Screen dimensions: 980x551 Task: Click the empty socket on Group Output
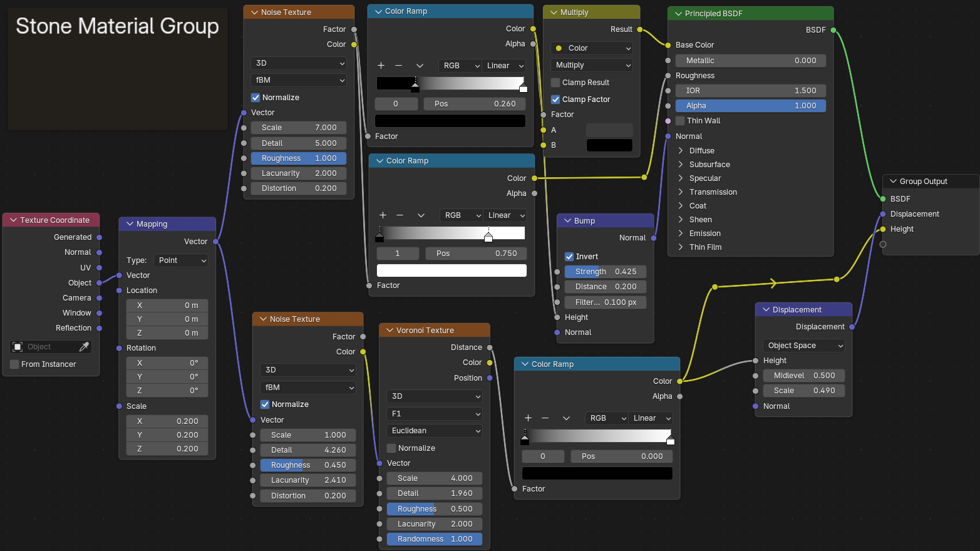tap(883, 245)
